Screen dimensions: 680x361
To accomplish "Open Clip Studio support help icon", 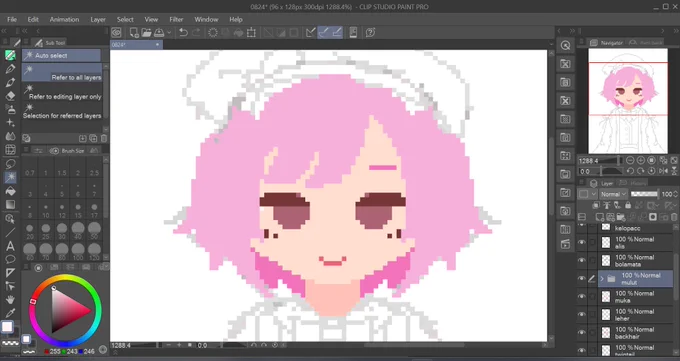I will point(370,33).
